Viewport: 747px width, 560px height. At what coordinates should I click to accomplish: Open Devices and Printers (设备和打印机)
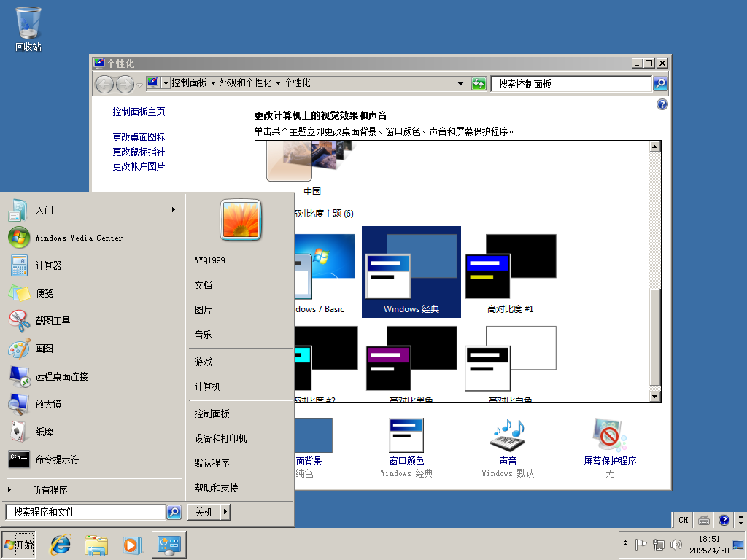click(x=240, y=438)
